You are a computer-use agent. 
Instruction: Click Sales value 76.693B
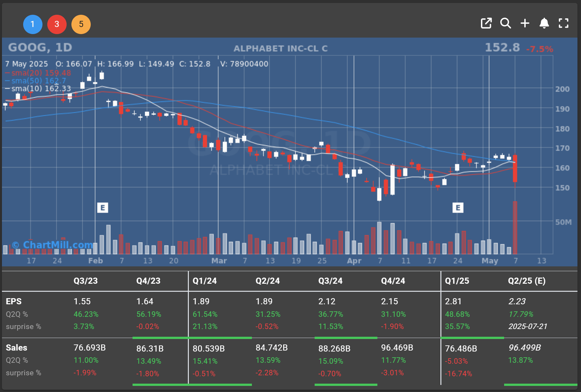tap(90, 348)
